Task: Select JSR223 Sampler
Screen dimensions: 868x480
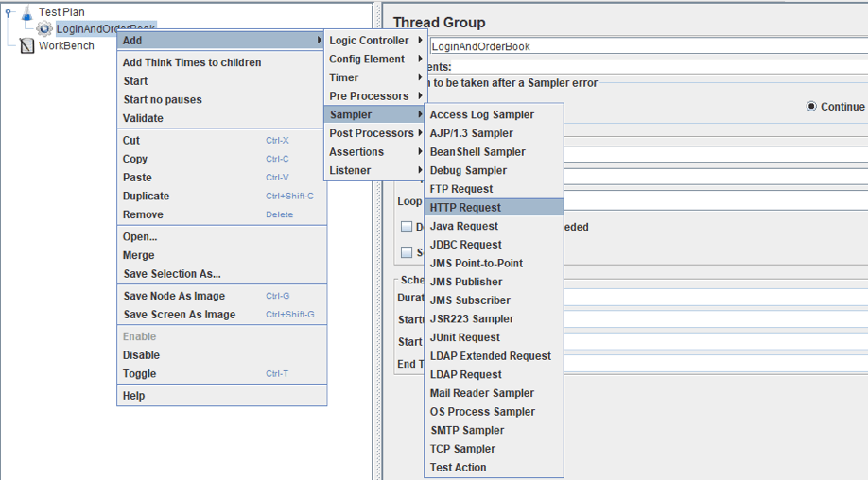Action: tap(494, 319)
